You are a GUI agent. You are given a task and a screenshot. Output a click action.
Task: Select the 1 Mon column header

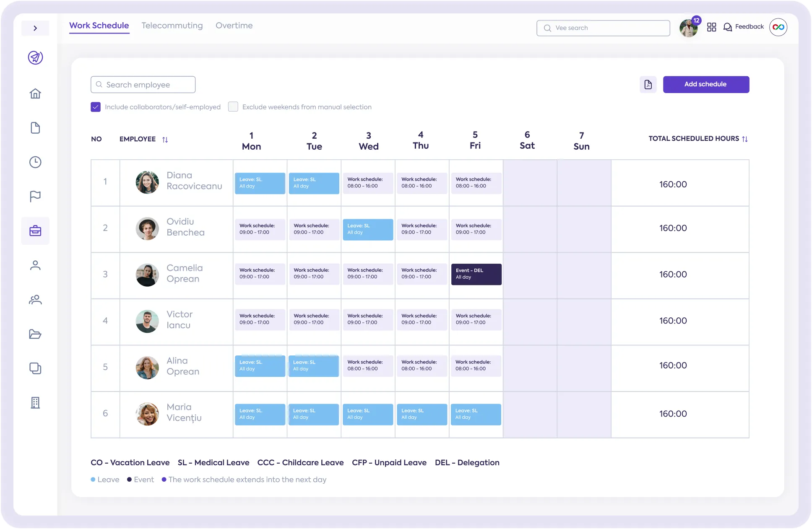tap(251, 141)
